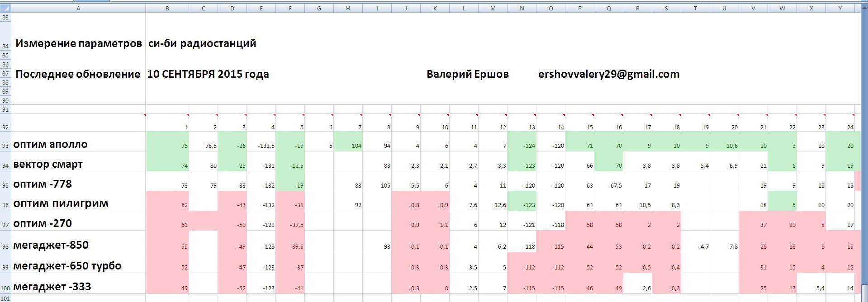This screenshot has width=868, height=302.
Task: Click the 'Валерий Ершов' name cell
Action: [x=468, y=74]
